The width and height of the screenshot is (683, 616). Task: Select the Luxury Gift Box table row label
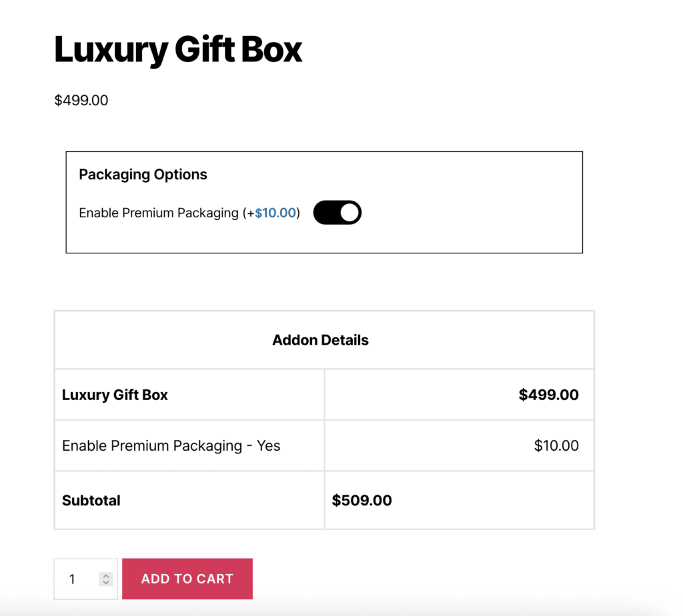[x=115, y=395]
